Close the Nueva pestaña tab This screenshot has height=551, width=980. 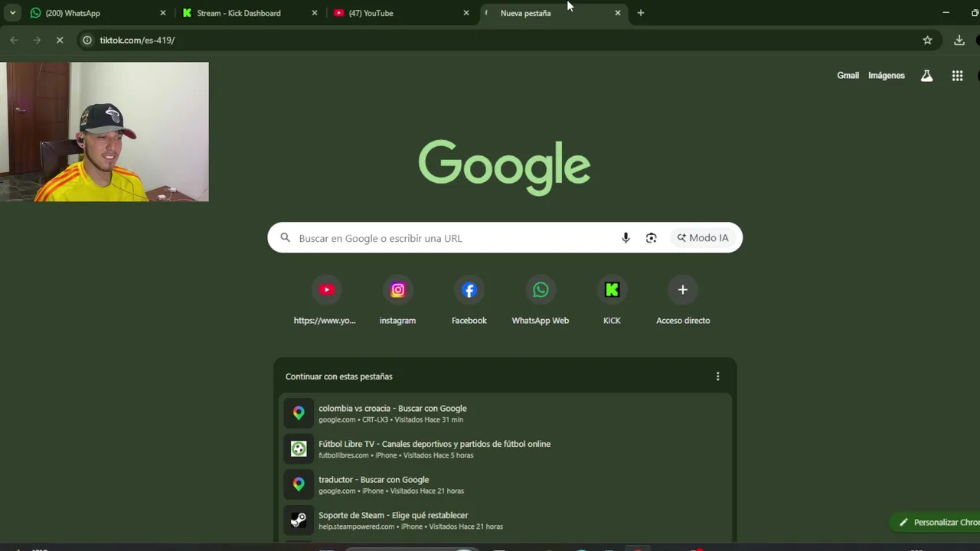(618, 13)
